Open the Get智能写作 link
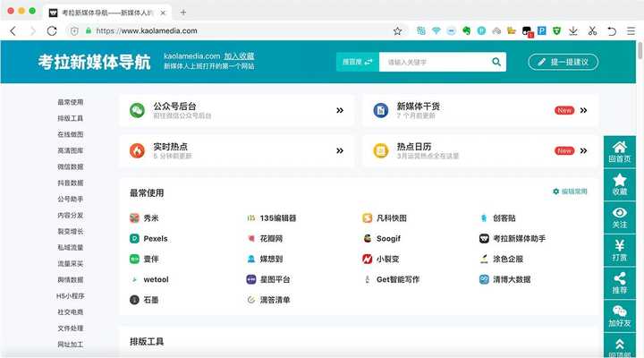This screenshot has width=644, height=358. (x=392, y=279)
